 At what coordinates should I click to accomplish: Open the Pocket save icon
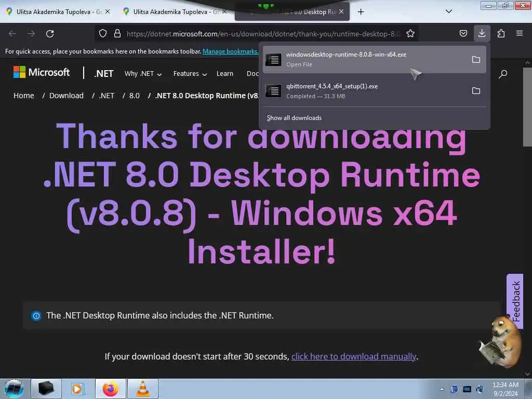[x=463, y=33]
